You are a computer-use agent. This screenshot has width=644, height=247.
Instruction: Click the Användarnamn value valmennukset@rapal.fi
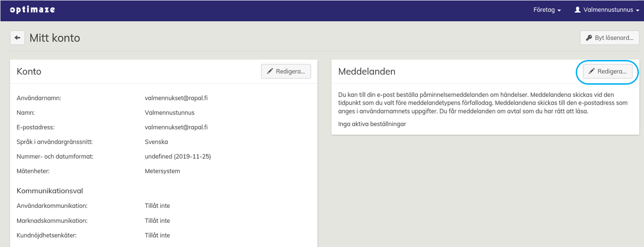[x=176, y=98]
